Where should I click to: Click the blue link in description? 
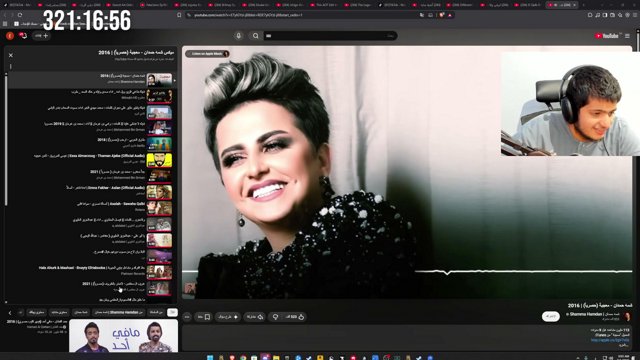pos(610,340)
